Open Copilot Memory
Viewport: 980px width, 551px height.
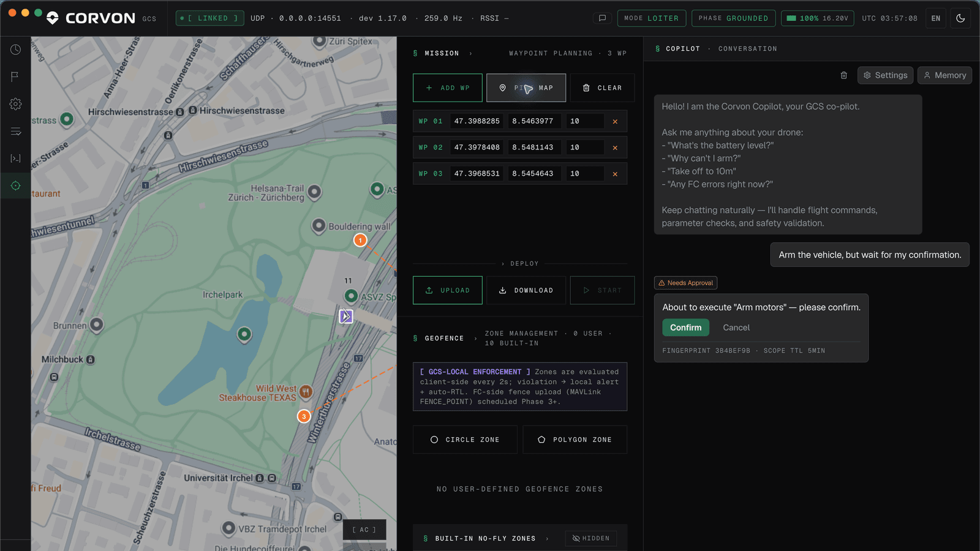(944, 75)
